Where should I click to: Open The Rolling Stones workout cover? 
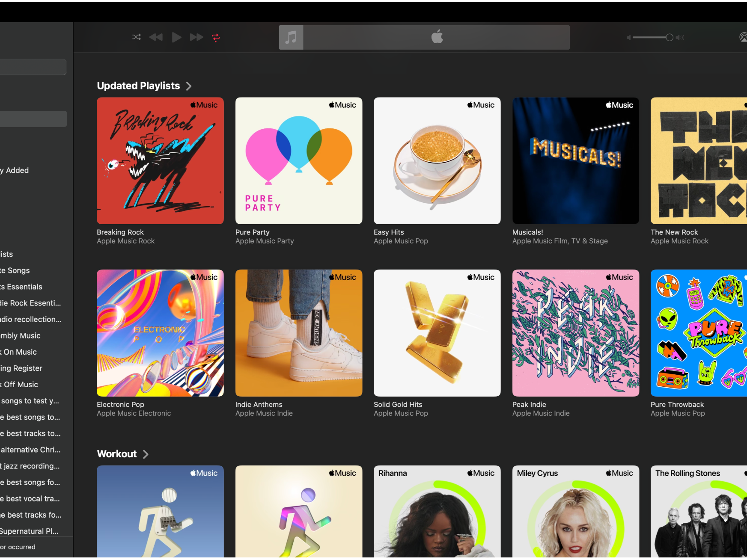point(699,511)
